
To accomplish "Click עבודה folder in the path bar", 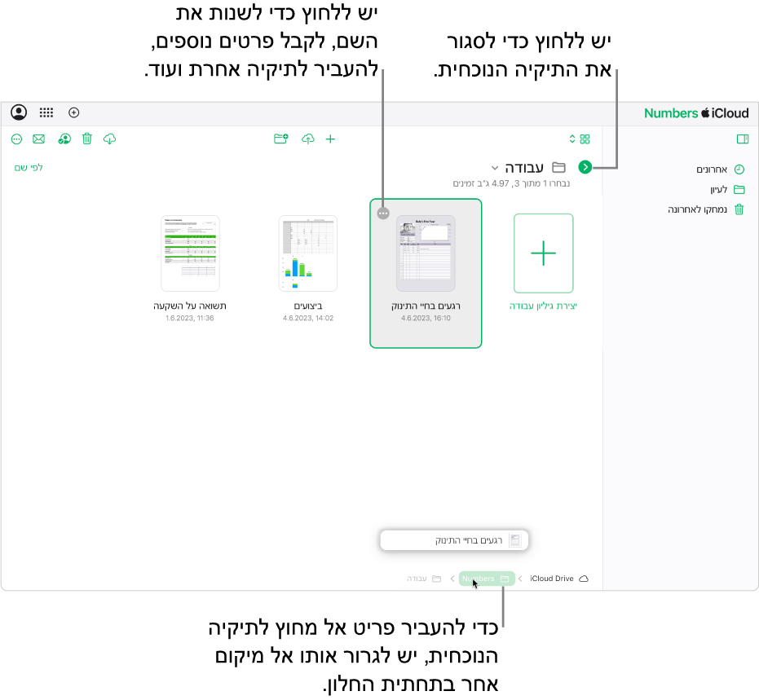I will click(x=424, y=579).
